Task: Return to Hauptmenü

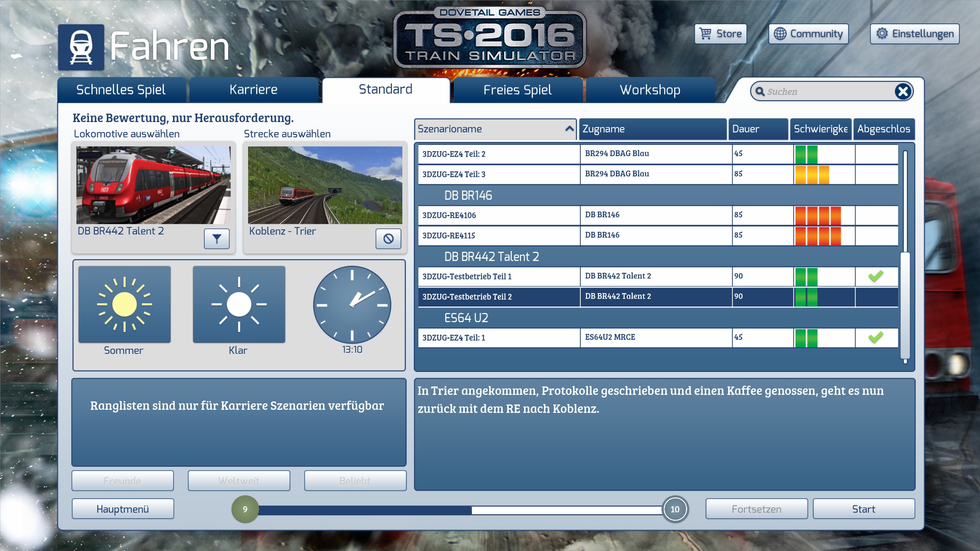Action: click(123, 509)
